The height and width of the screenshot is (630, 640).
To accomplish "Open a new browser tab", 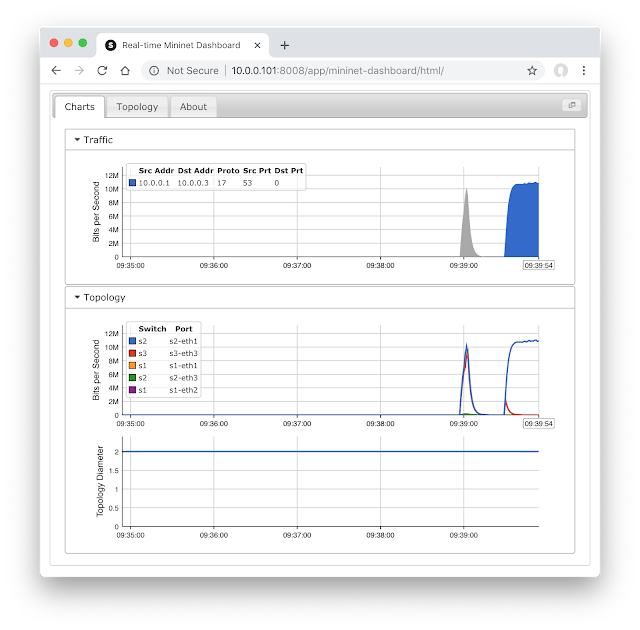I will point(285,45).
